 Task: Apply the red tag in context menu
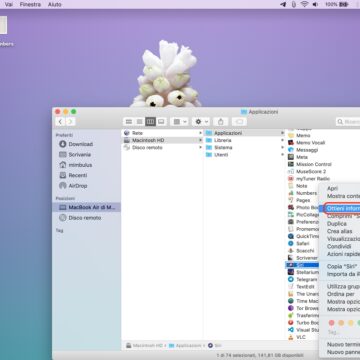click(x=331, y=323)
